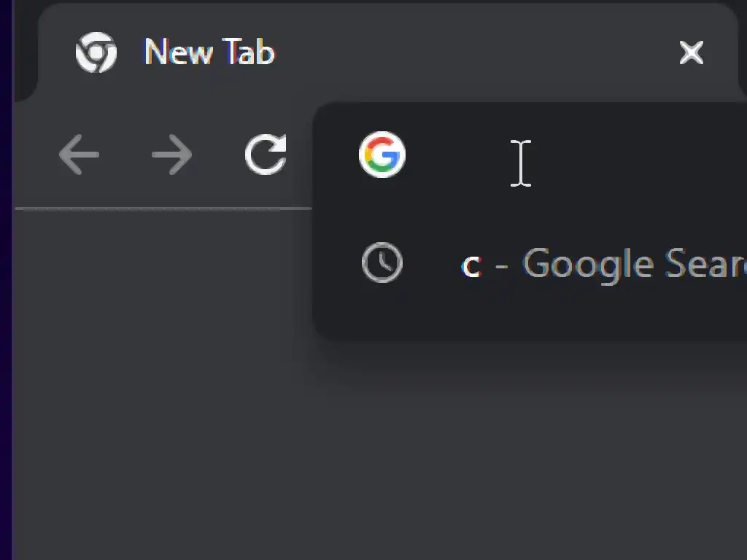Screen dimensions: 747x560
Task: Reload the current page
Action: [266, 155]
